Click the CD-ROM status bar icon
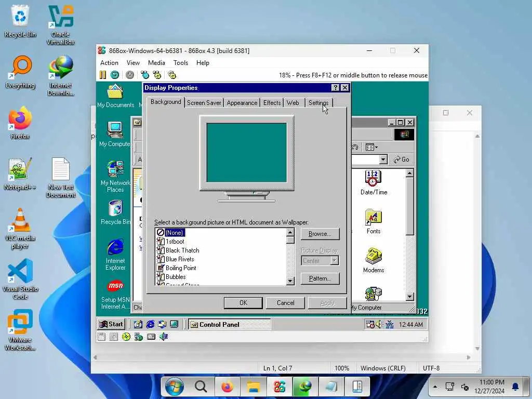The image size is (532, 399). pos(126,337)
